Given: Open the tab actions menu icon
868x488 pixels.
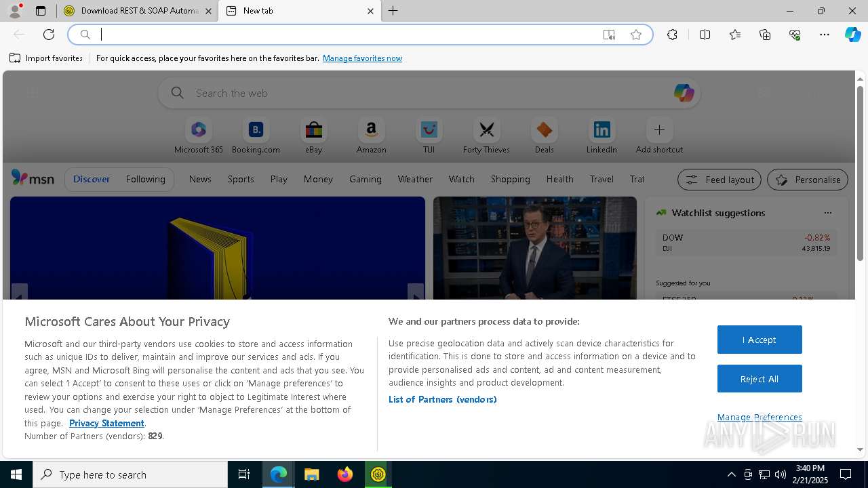Looking at the screenshot, I should coord(41,11).
